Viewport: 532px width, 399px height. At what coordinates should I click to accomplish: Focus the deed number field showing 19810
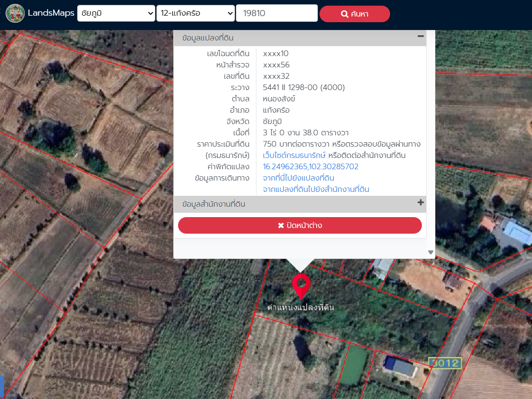276,13
